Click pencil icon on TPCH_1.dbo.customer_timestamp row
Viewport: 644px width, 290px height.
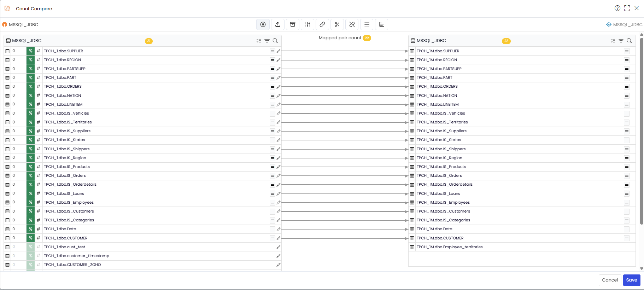(279, 256)
